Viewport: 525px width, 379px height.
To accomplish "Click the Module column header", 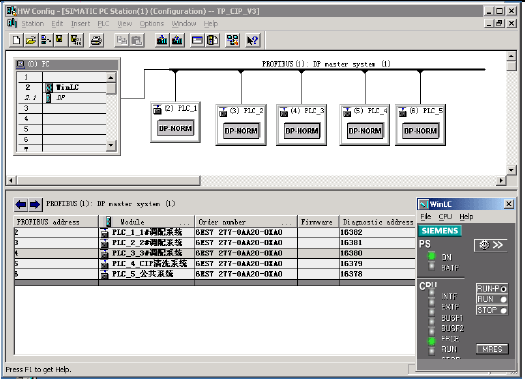I will coord(146,222).
